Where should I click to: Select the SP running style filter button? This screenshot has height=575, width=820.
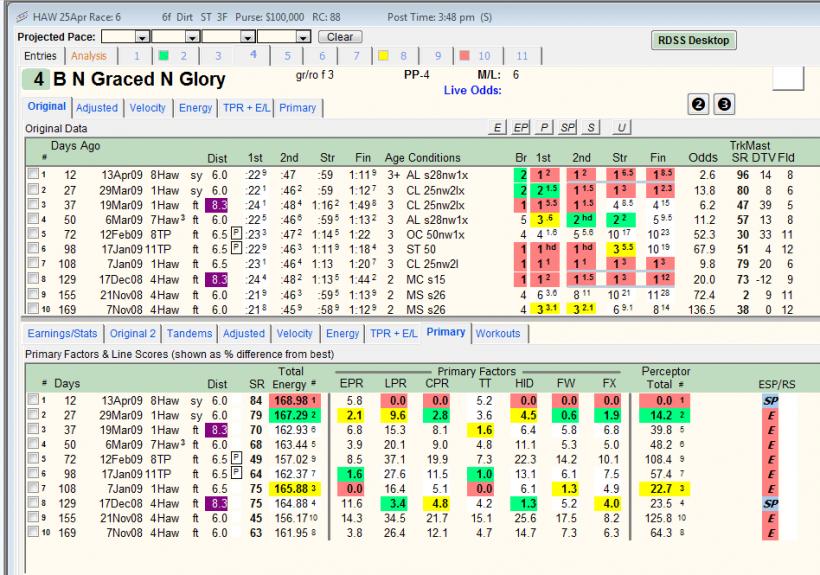tap(567, 127)
